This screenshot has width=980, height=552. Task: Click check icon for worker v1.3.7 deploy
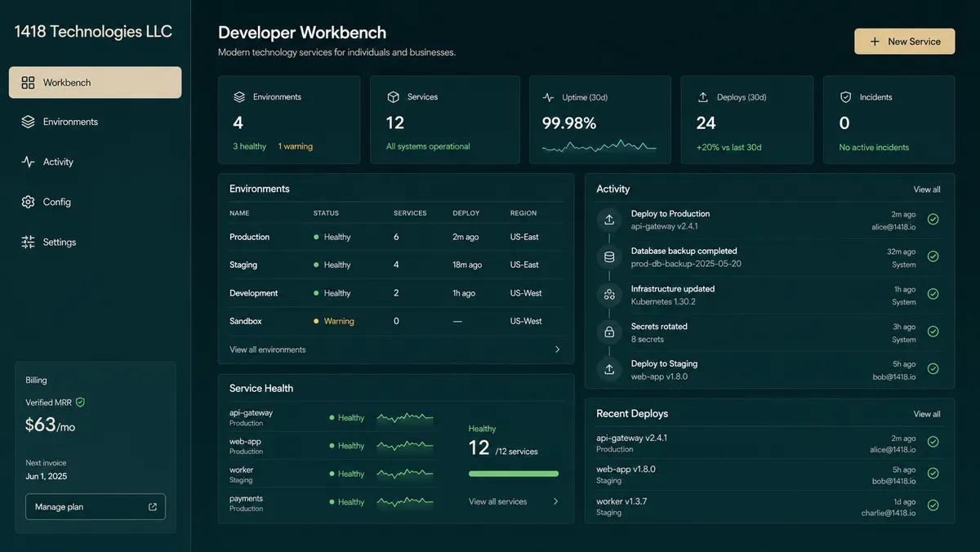point(933,505)
